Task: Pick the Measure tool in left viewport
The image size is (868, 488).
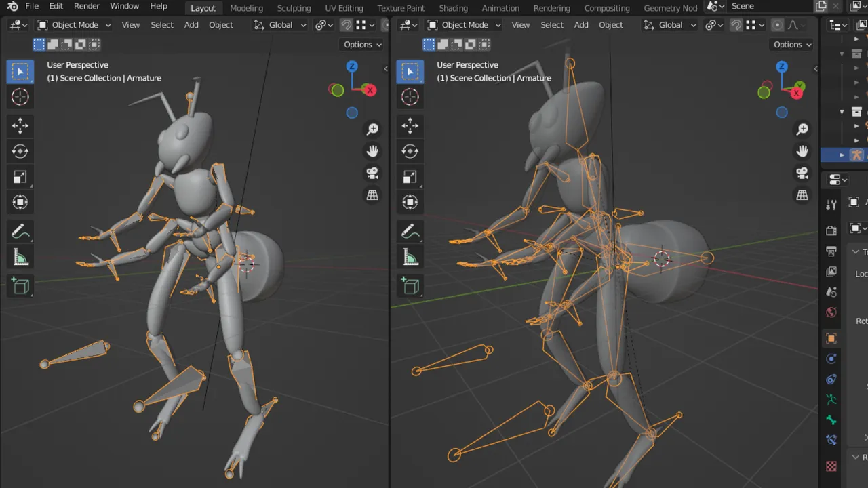Action: click(x=20, y=257)
